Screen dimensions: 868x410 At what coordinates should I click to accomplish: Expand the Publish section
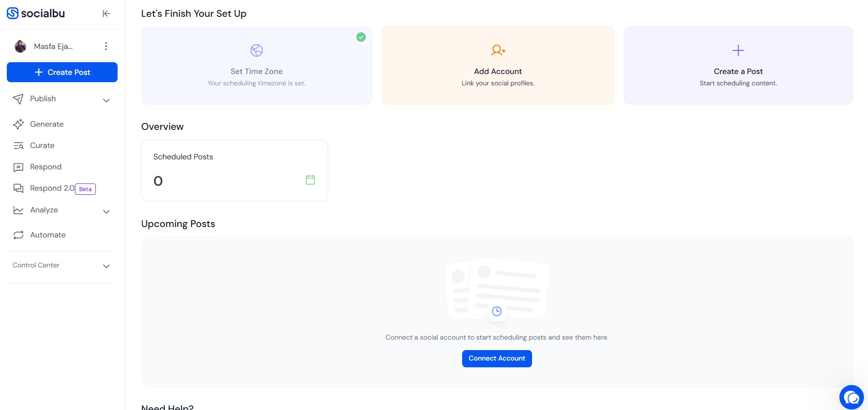[106, 100]
